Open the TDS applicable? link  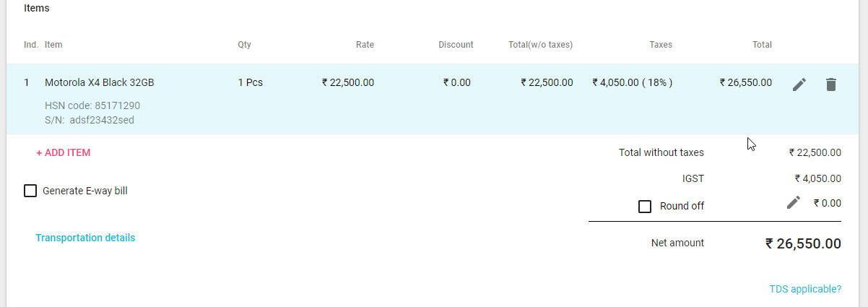click(805, 289)
